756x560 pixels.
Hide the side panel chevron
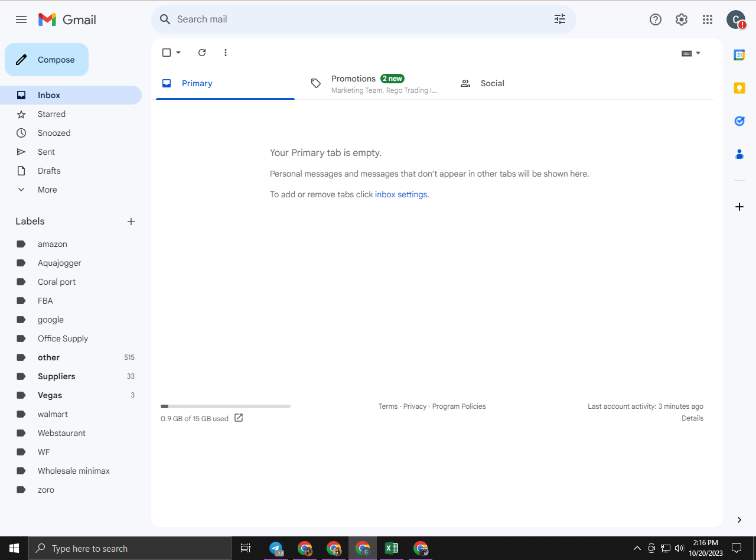[739, 520]
